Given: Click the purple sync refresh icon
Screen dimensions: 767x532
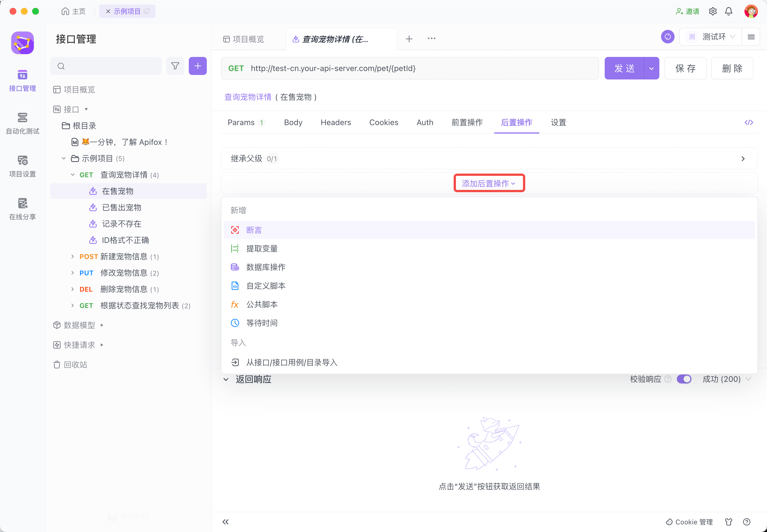Looking at the screenshot, I should (667, 37).
